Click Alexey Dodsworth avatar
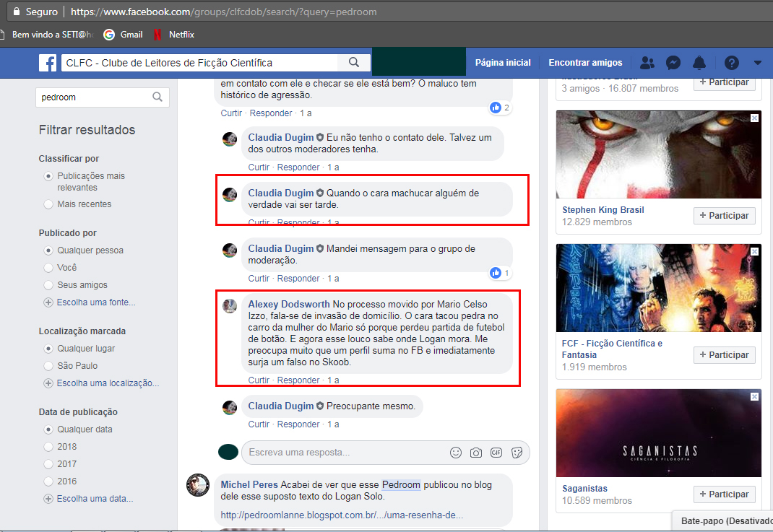 click(x=230, y=306)
